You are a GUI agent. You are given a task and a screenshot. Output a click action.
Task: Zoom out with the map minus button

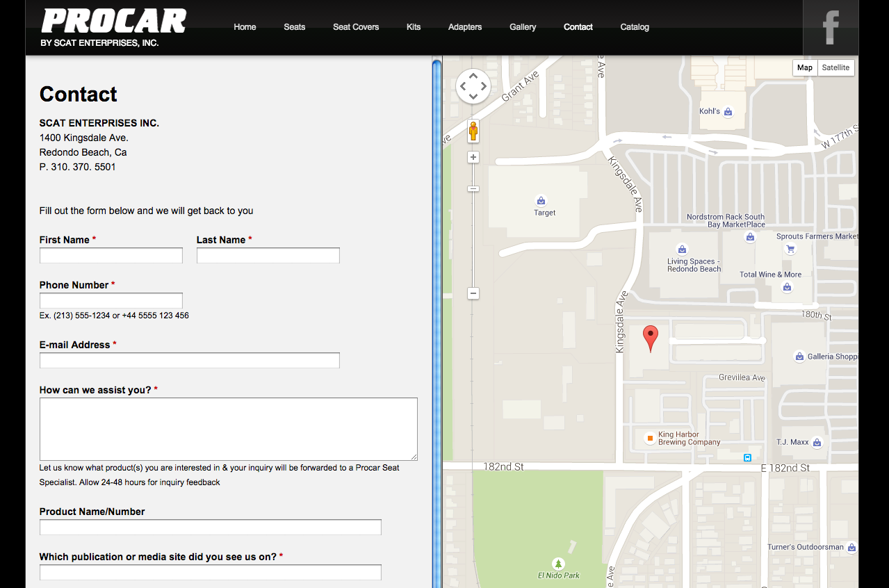point(473,293)
